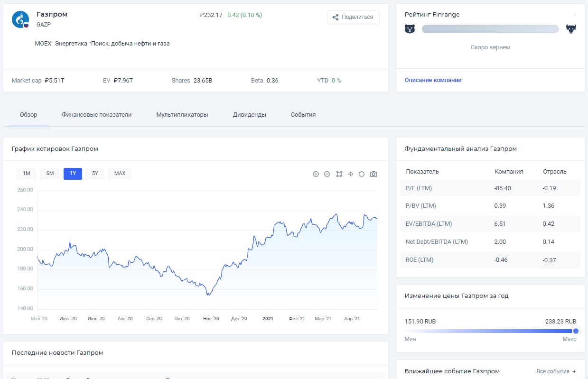This screenshot has height=379, width=588.
Task: Open the Описание компании link
Action: coord(433,80)
